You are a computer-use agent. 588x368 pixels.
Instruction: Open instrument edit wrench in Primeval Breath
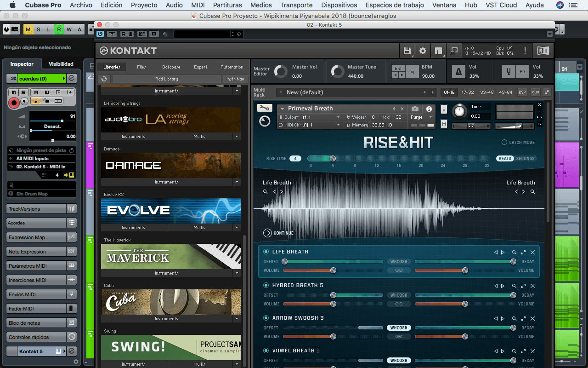pyautogui.click(x=265, y=108)
